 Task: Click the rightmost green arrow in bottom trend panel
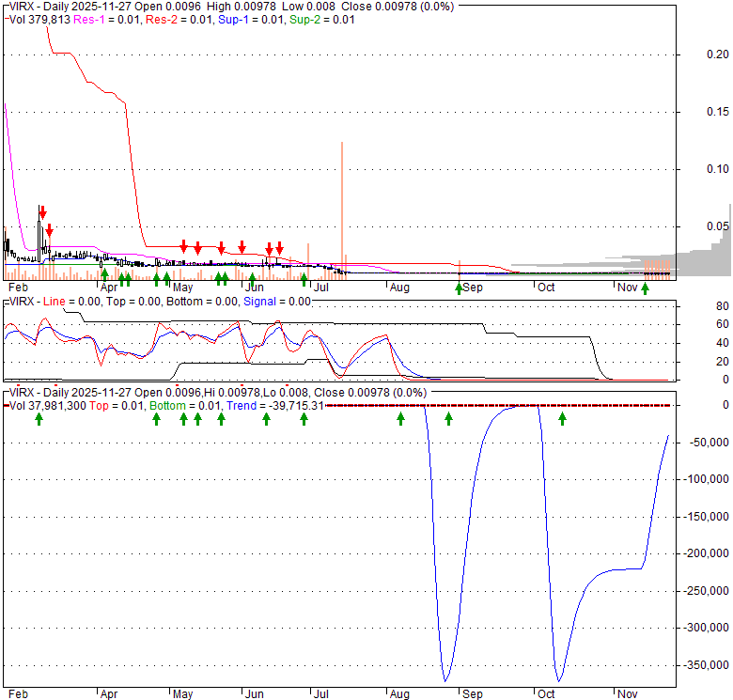pyautogui.click(x=563, y=418)
